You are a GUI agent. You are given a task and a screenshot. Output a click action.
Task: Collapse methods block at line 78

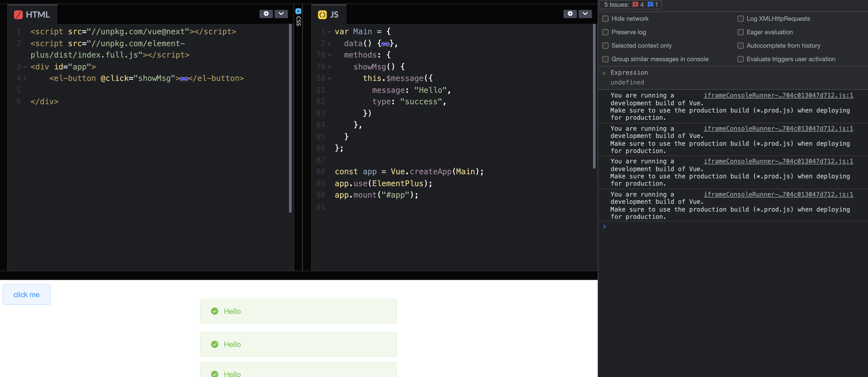point(330,55)
